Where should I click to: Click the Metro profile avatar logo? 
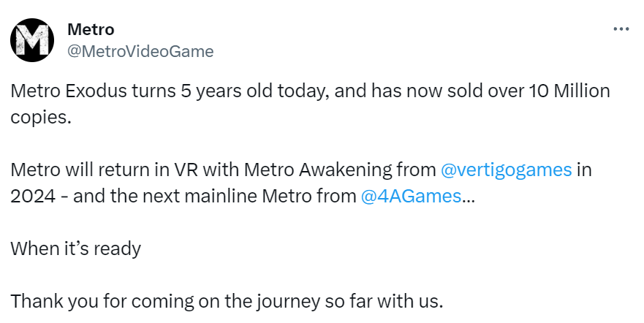[x=32, y=40]
